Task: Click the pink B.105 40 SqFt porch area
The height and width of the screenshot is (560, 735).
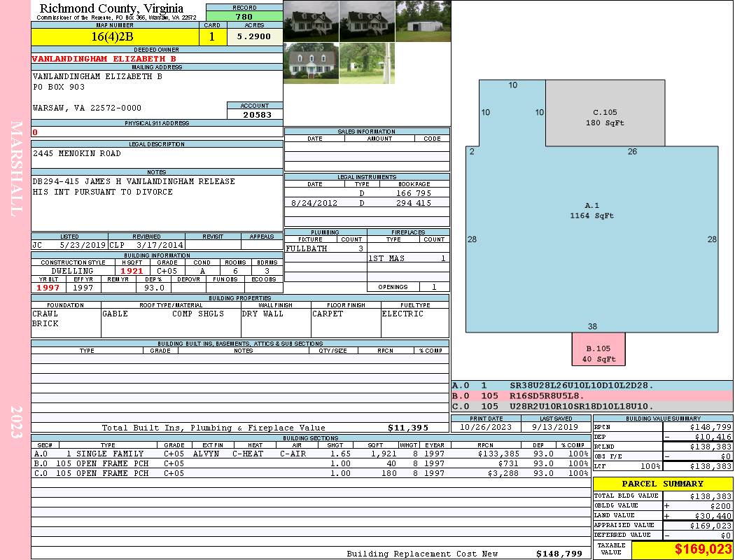Action: click(x=598, y=349)
